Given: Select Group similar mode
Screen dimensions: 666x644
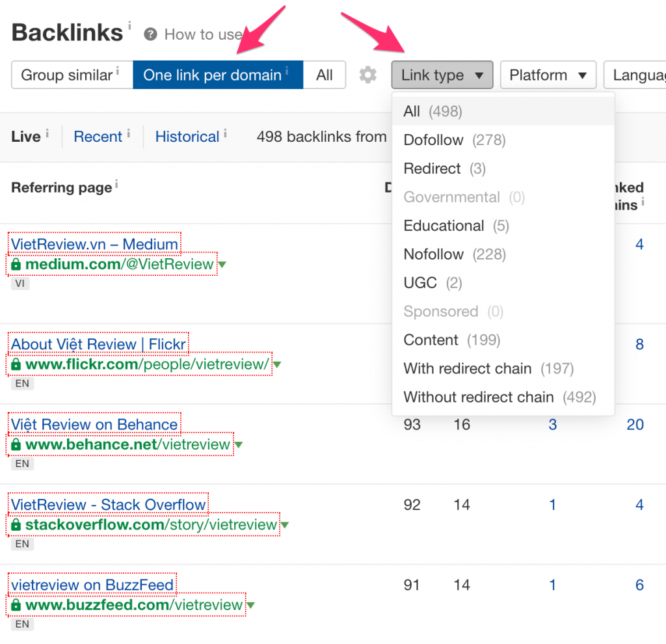Looking at the screenshot, I should (x=72, y=75).
